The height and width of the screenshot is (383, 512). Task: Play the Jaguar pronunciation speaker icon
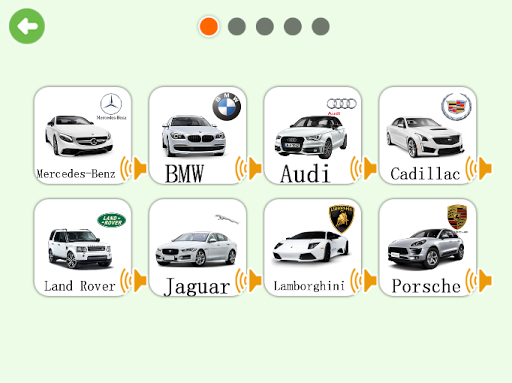[248, 281]
